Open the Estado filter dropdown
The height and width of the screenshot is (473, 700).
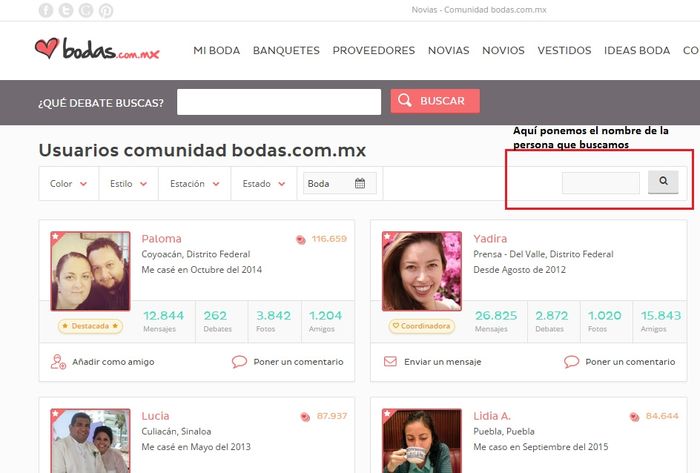[x=264, y=184]
